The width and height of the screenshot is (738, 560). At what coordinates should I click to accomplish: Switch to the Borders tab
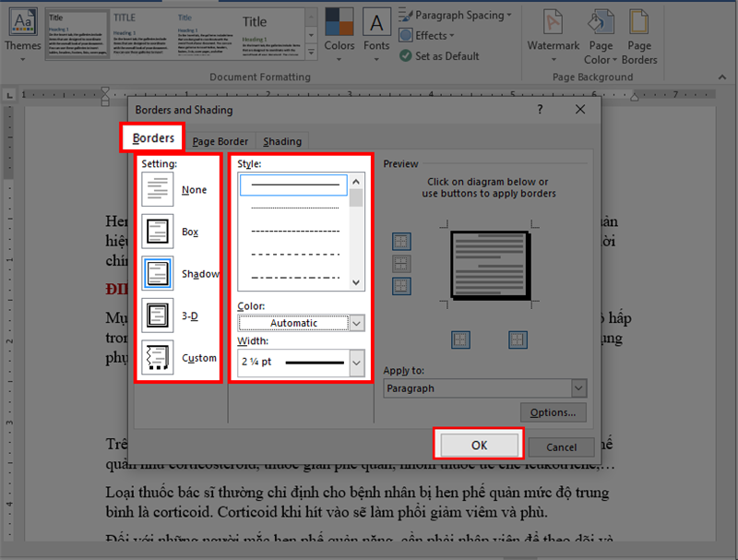[153, 137]
